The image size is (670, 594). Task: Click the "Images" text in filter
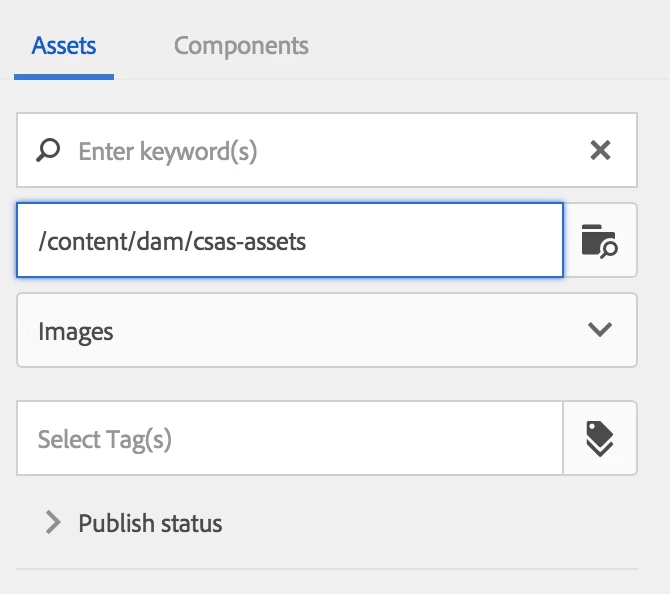76,331
